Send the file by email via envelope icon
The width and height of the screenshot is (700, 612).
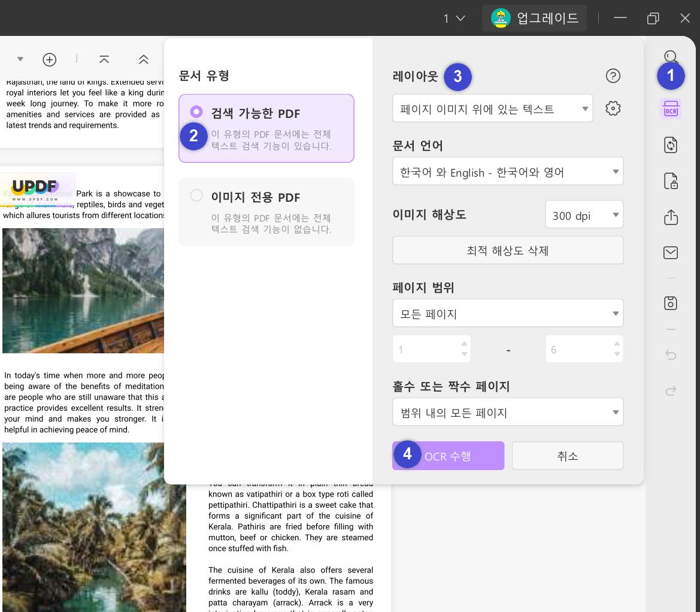pyautogui.click(x=671, y=253)
